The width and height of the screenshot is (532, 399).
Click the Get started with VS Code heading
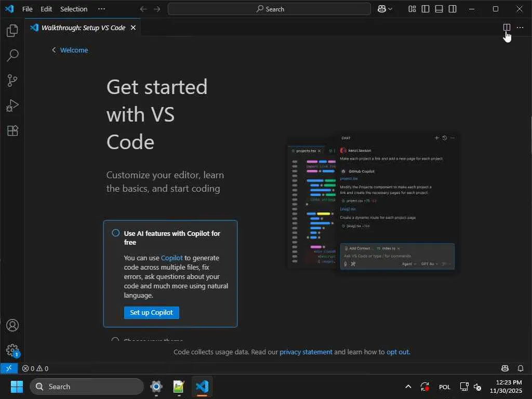(x=157, y=114)
